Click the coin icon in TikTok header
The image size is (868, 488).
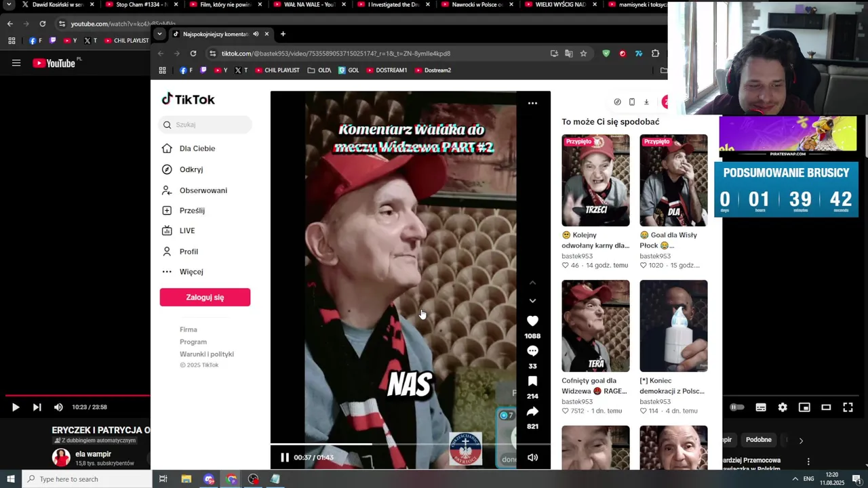(617, 102)
